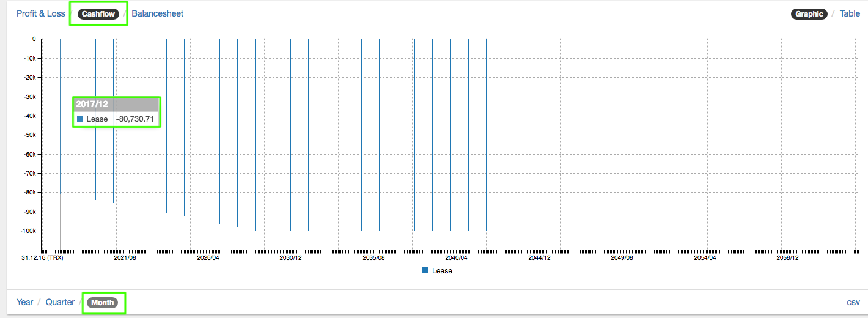Open the Profit & Loss tab
Screen dimensions: 868x318
(40, 13)
